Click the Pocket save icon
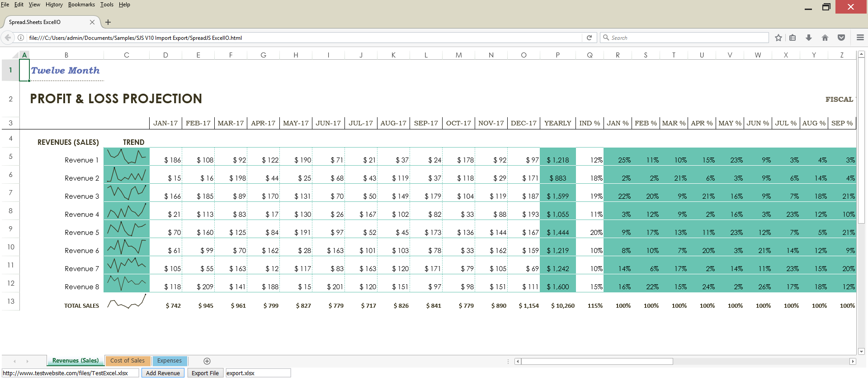 point(841,38)
